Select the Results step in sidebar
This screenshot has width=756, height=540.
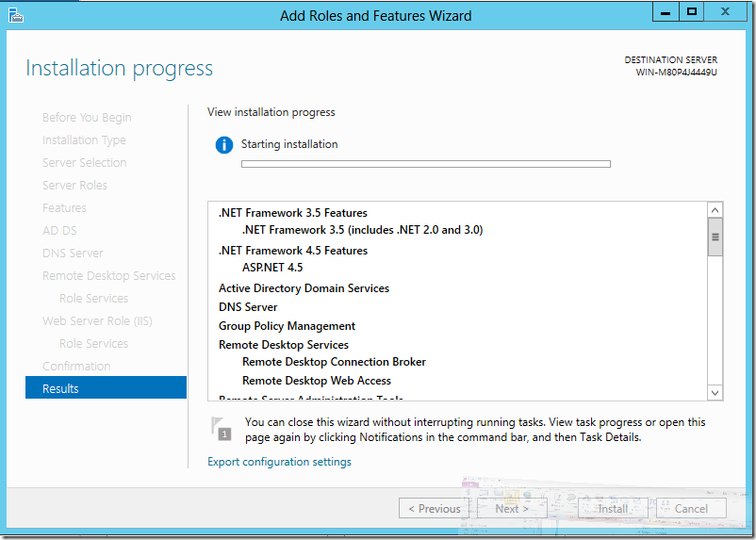(106, 388)
